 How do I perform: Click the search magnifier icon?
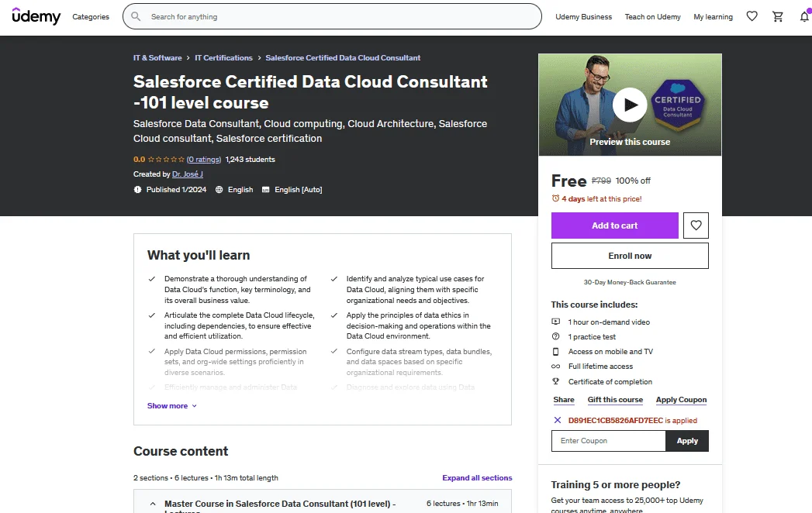click(x=136, y=16)
